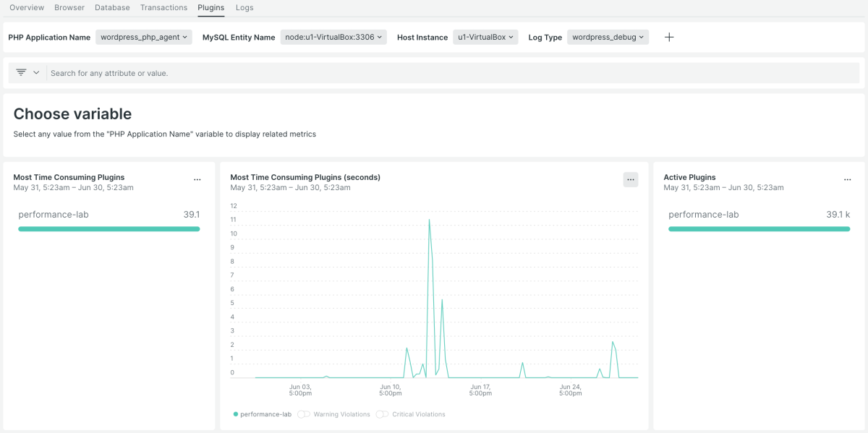This screenshot has width=868, height=433.
Task: Open ellipsis menu of Most Time Consuming Plugins (seconds) chart
Action: tap(631, 180)
